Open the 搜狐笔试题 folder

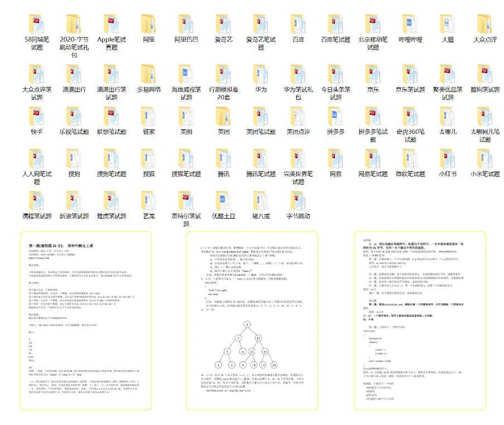[186, 159]
